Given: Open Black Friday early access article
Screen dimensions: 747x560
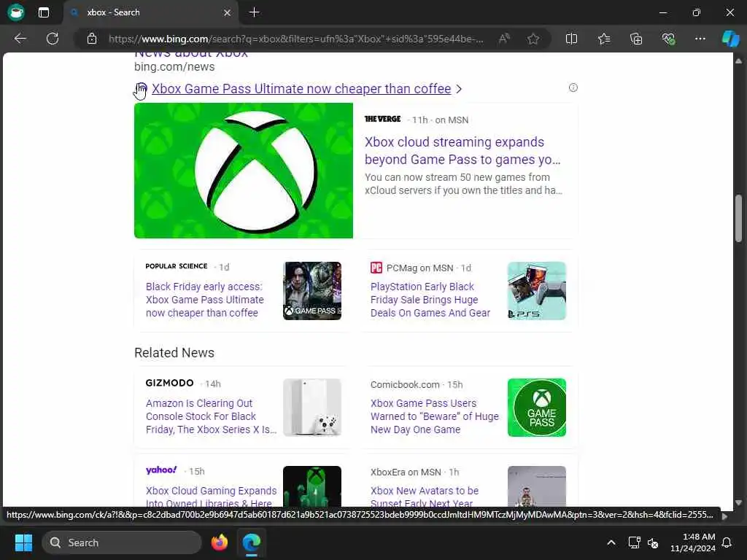Looking at the screenshot, I should pyautogui.click(x=205, y=300).
